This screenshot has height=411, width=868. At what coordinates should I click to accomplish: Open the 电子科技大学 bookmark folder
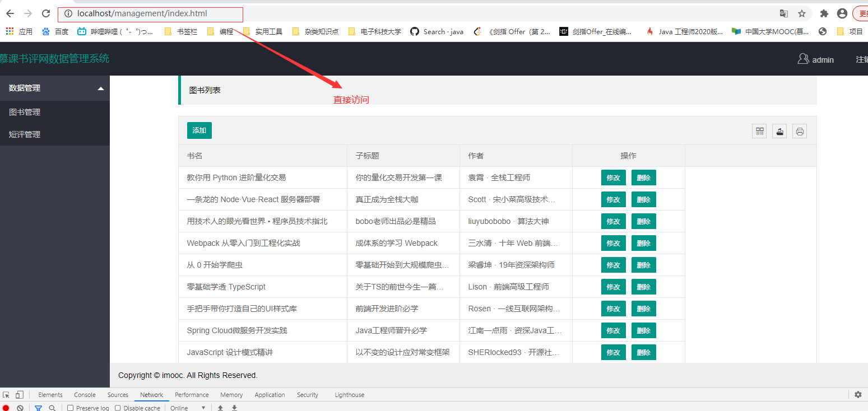[374, 31]
